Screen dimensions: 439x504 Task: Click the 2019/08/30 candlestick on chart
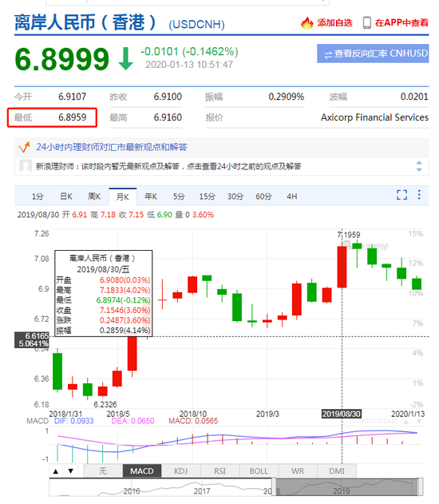click(x=342, y=267)
